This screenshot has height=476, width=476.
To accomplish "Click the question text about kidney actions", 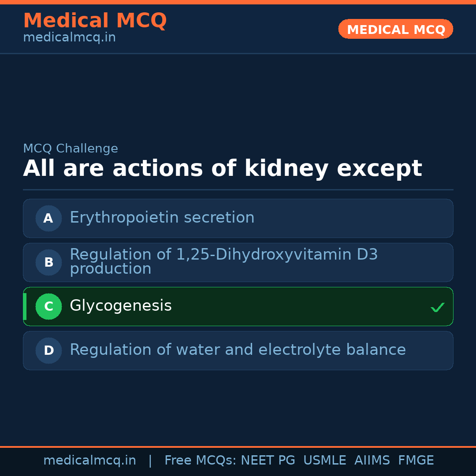I will 222,169.
